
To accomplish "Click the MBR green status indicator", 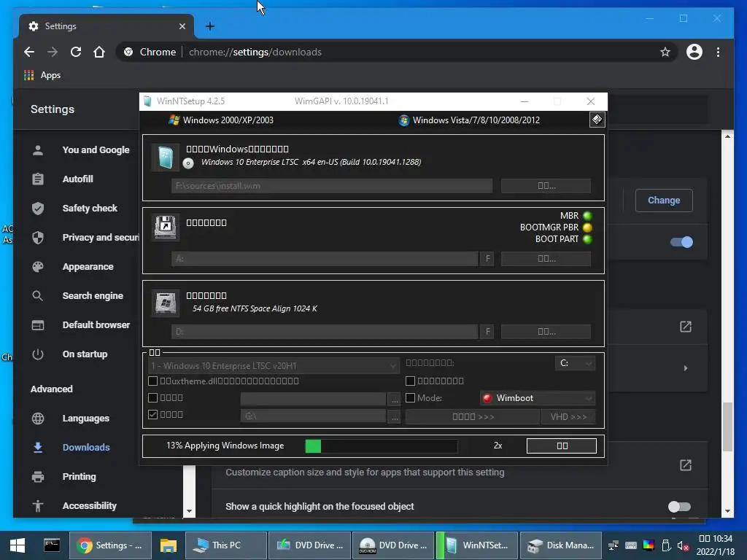I will coord(587,216).
